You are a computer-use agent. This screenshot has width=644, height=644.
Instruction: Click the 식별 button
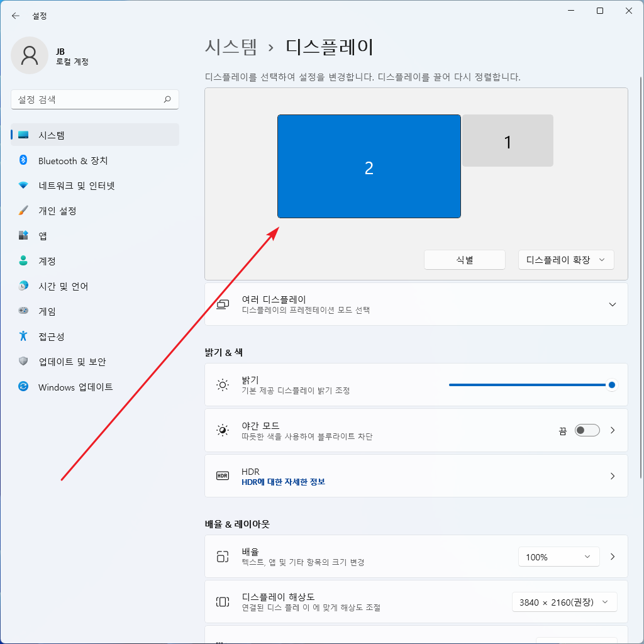(465, 260)
